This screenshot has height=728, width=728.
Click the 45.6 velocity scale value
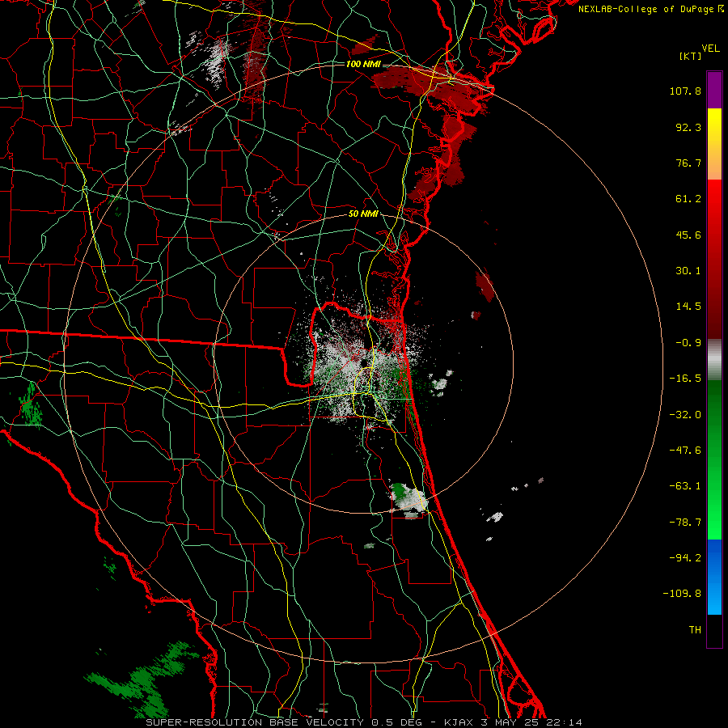coord(688,235)
